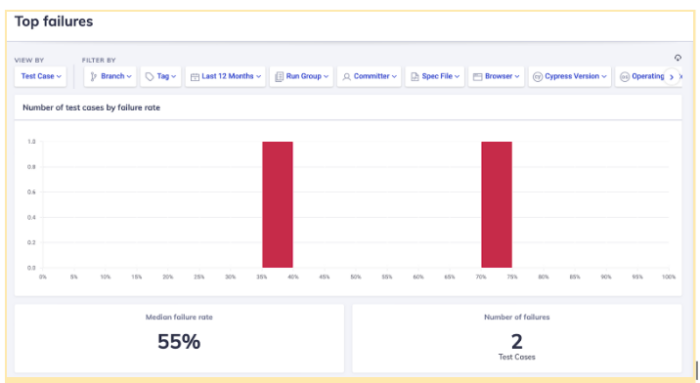Expand the Branch filter chevron
Viewport: 700px width, 383px height.
pos(129,76)
